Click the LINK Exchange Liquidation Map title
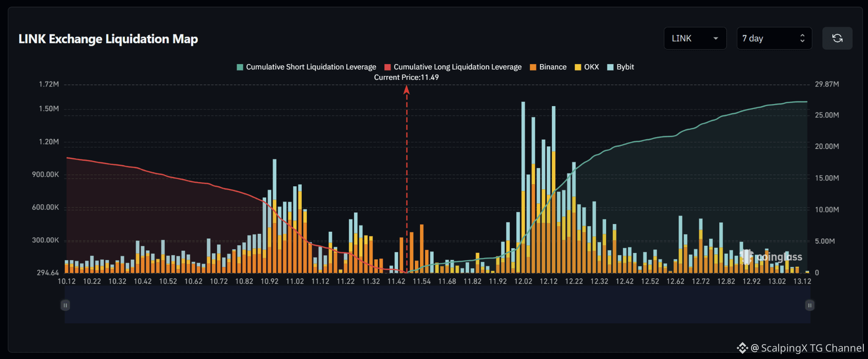Viewport: 868px width, 359px height. tap(108, 39)
